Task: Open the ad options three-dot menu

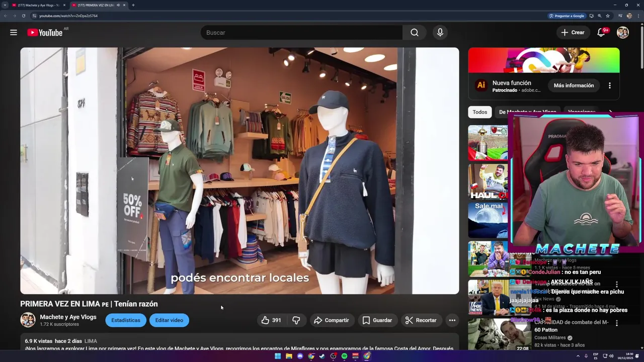Action: tap(610, 85)
